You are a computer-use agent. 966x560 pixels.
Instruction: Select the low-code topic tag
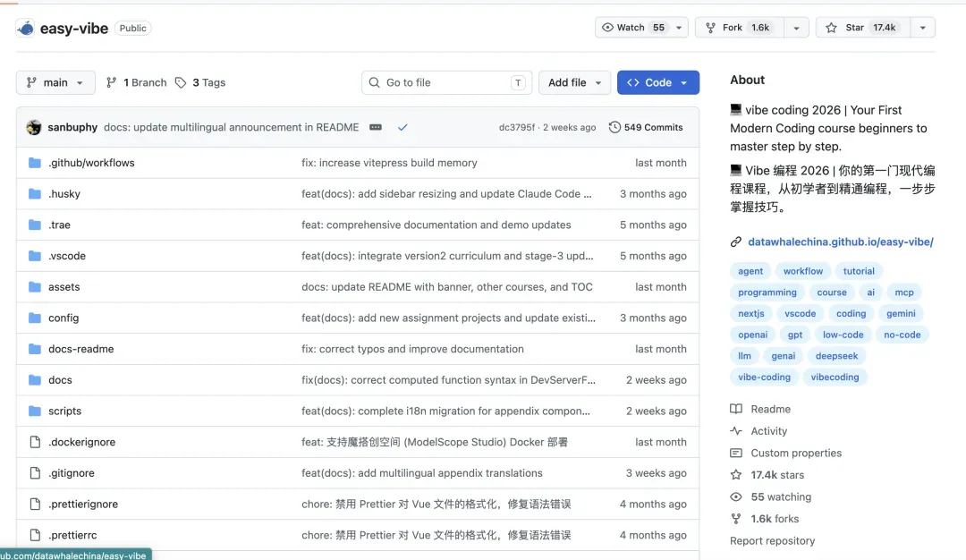843,335
